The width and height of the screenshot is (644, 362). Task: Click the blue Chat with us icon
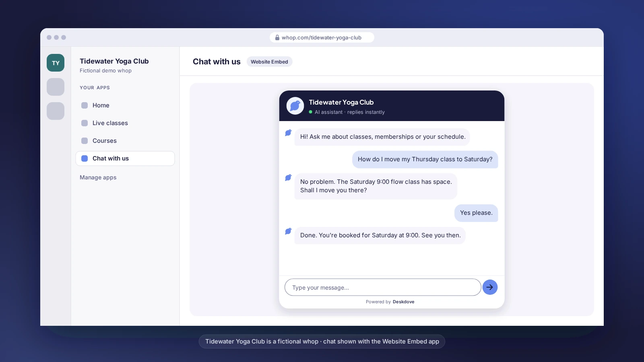coord(85,158)
